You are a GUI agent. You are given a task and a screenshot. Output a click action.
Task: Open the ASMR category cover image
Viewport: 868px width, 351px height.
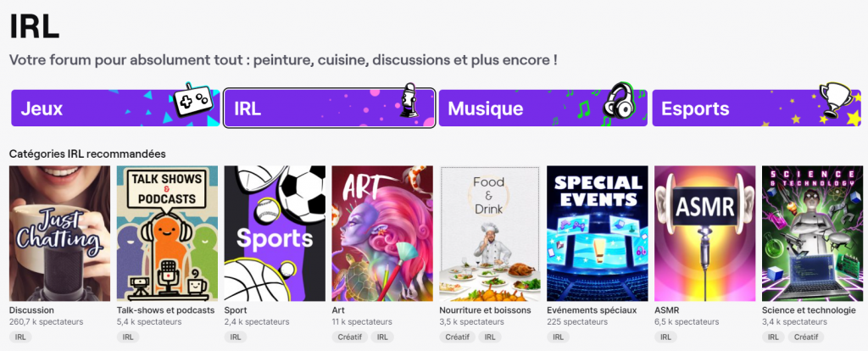pyautogui.click(x=704, y=233)
